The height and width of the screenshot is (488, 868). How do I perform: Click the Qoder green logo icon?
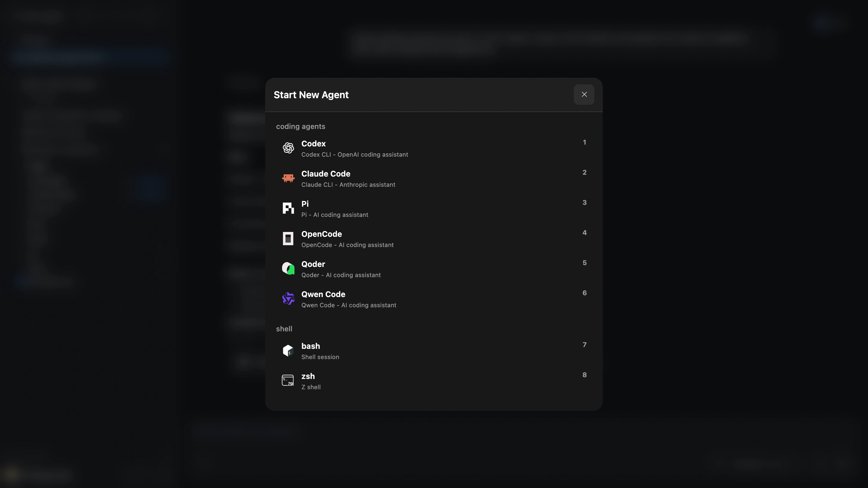[288, 268]
